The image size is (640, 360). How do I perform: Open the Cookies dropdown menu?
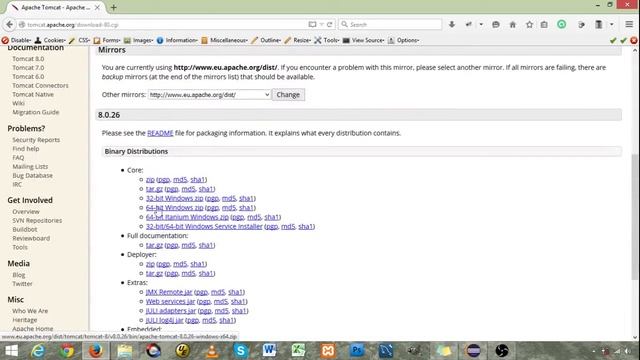(50, 40)
